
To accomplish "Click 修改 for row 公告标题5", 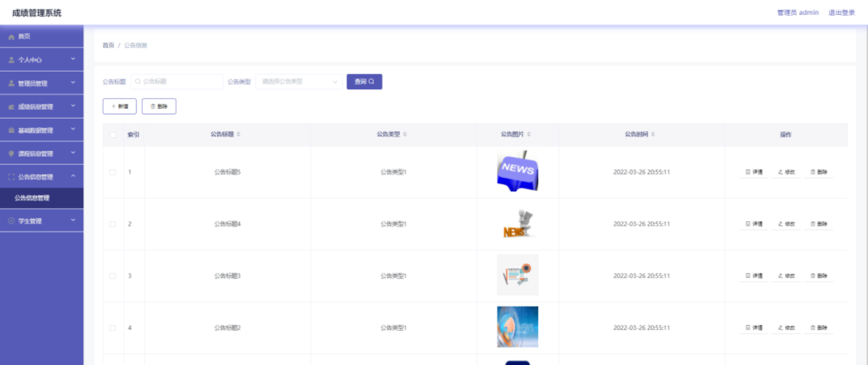I will 786,173.
